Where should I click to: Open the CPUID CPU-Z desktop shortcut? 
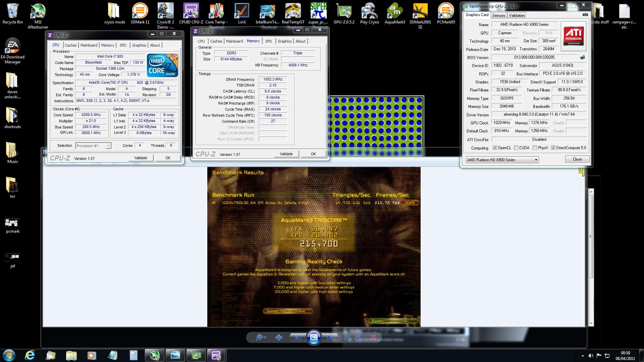click(191, 13)
